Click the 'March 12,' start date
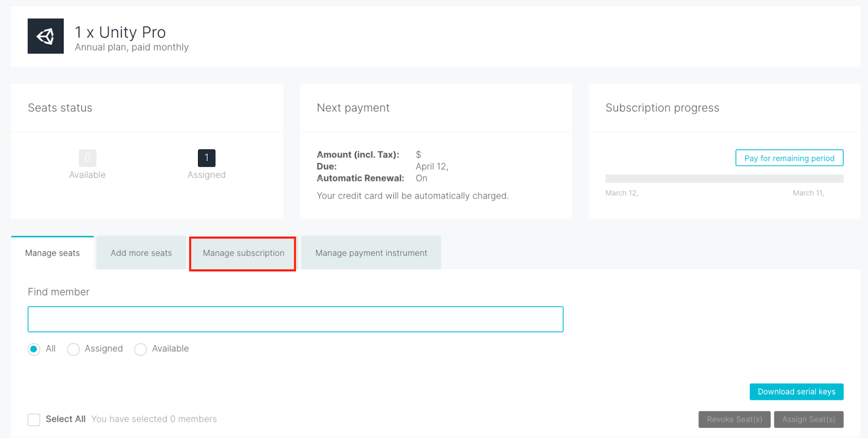 coord(622,193)
